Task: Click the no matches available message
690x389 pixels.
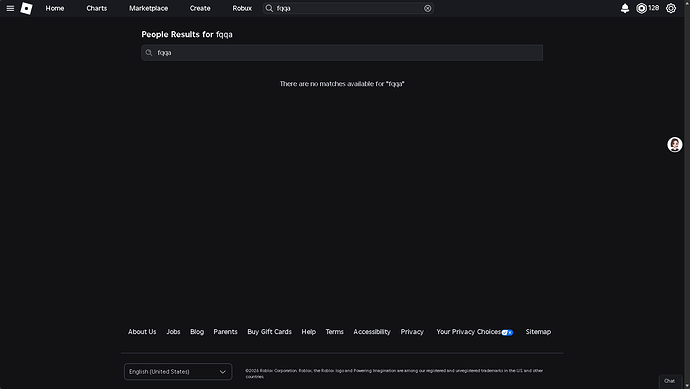Action: coord(342,84)
